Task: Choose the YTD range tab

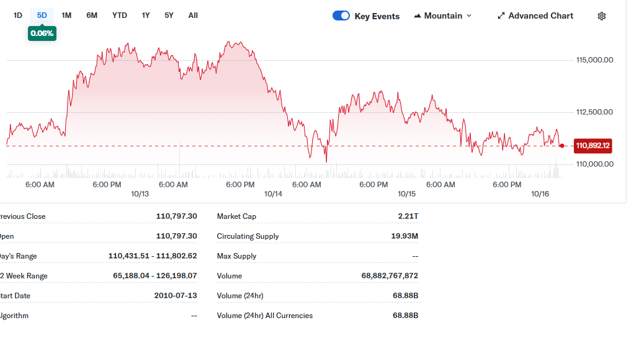Action: (x=119, y=16)
